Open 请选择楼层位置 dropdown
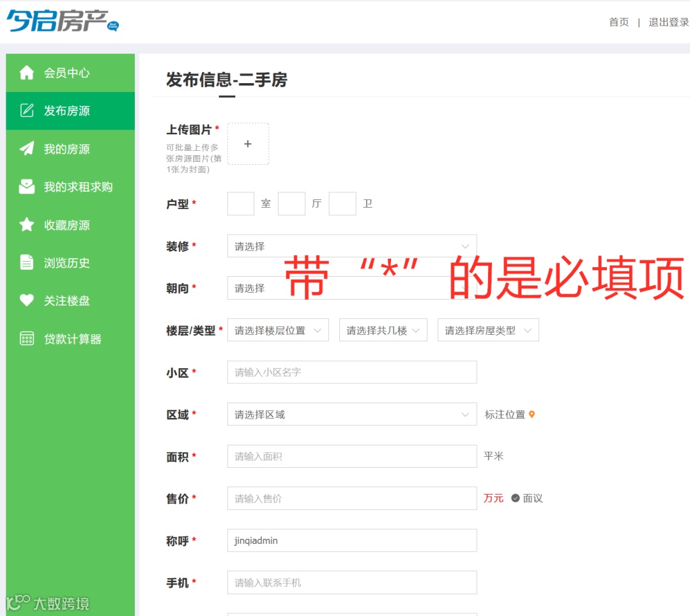Image resolution: width=690 pixels, height=616 pixels. 278,330
